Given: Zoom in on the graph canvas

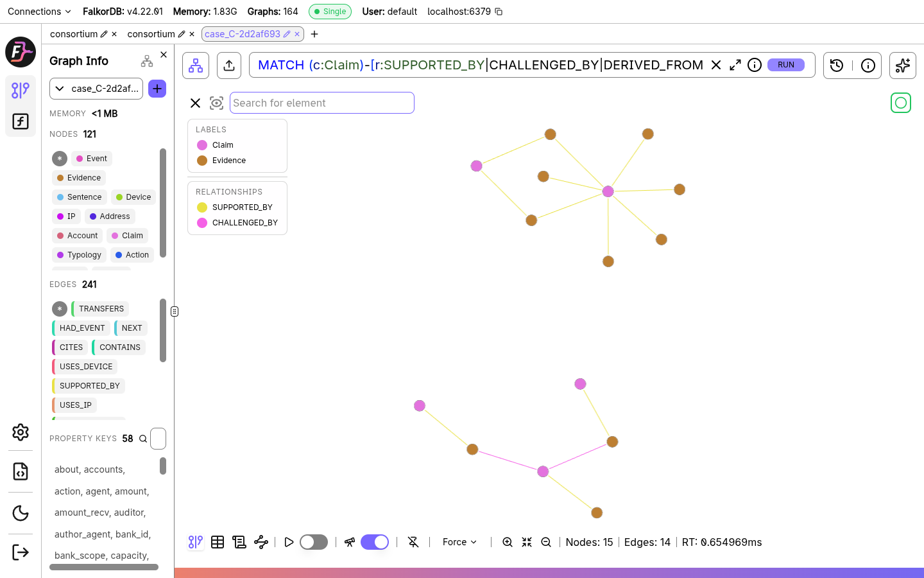Looking at the screenshot, I should [508, 542].
